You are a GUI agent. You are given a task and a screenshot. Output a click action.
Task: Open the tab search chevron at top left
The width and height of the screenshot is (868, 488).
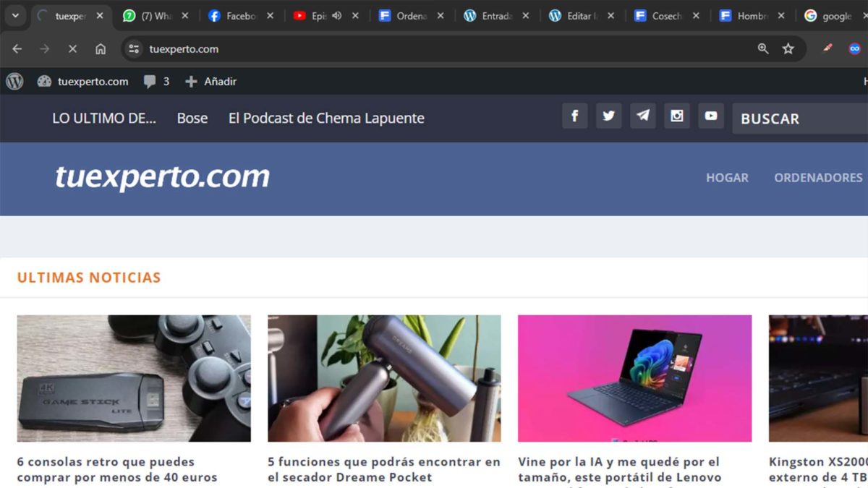coord(14,15)
